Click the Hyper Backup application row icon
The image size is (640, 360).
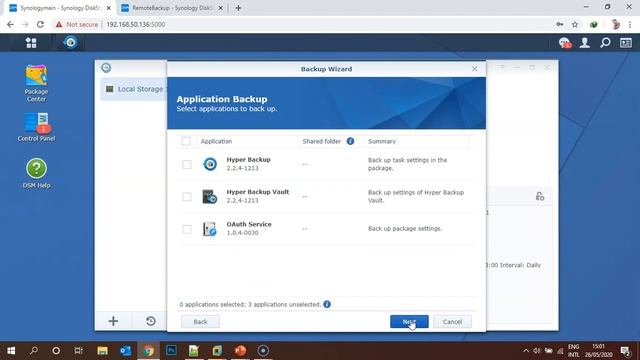point(210,164)
